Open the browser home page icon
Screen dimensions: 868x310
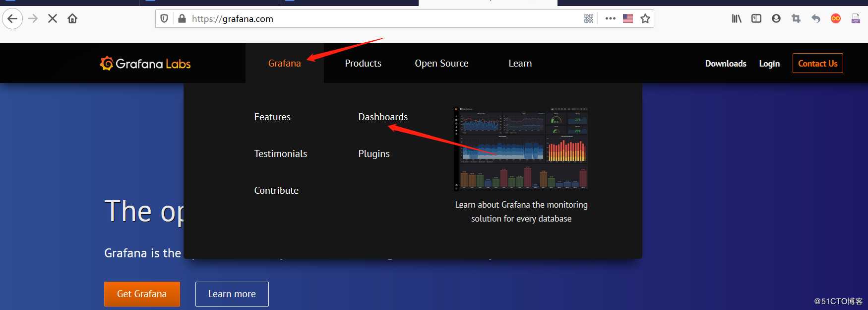[x=72, y=19]
